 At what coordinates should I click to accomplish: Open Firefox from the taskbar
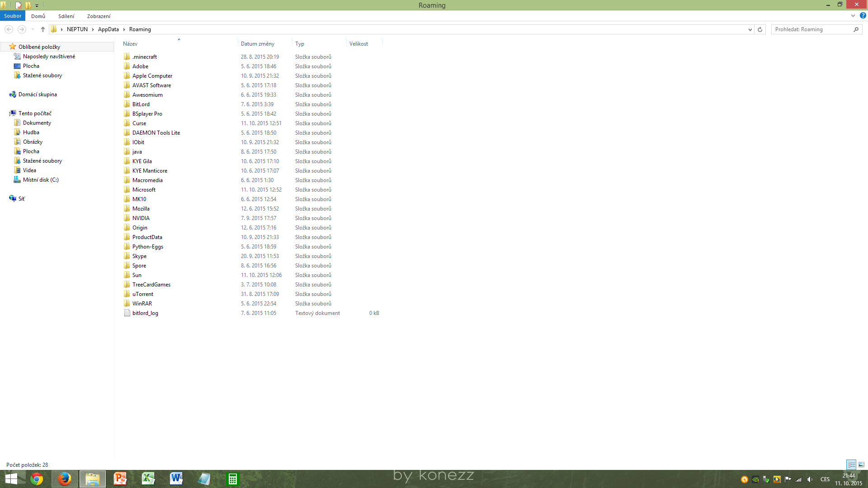point(65,479)
